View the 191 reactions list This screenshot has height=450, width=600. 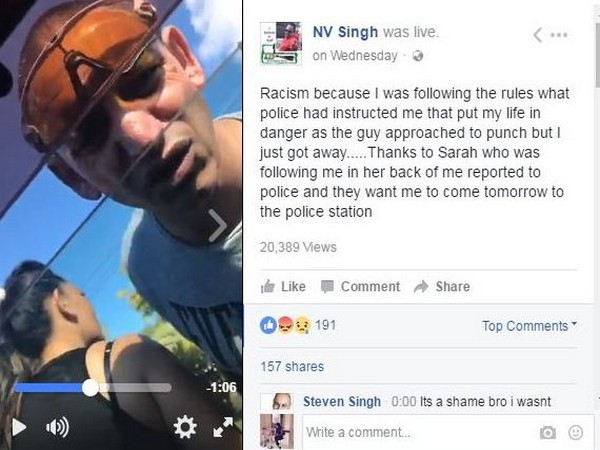pos(298,325)
